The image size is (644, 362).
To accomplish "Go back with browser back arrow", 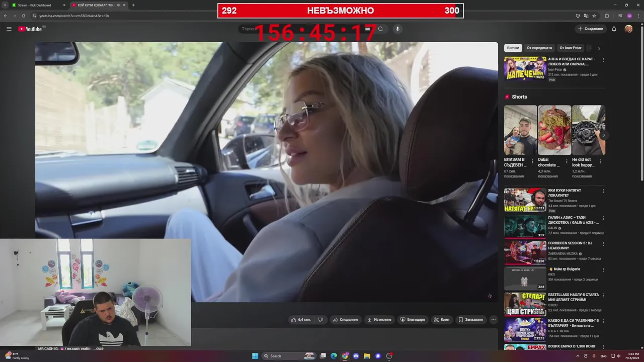I will 5,16.
